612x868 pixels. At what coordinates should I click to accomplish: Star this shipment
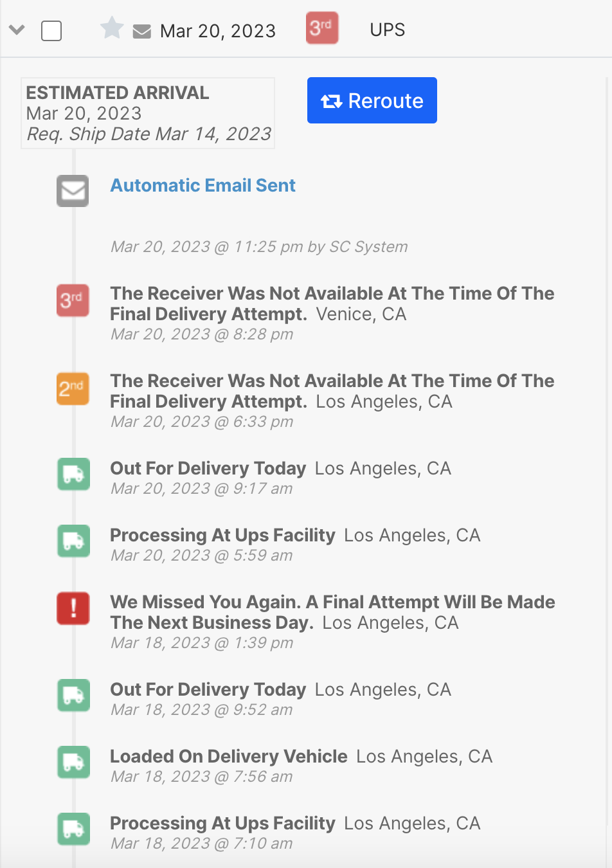112,28
